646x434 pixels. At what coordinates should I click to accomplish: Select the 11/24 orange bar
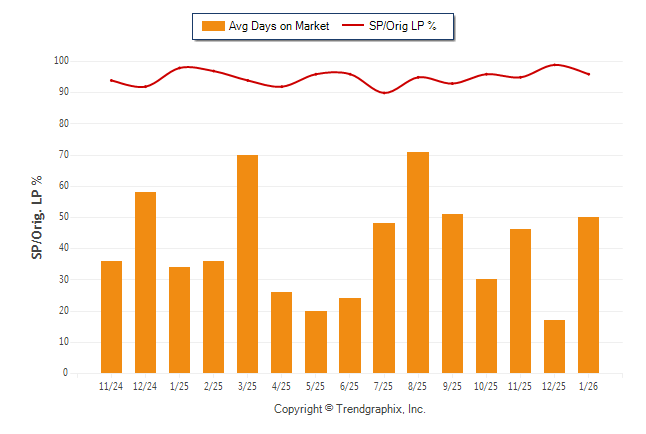pyautogui.click(x=111, y=317)
